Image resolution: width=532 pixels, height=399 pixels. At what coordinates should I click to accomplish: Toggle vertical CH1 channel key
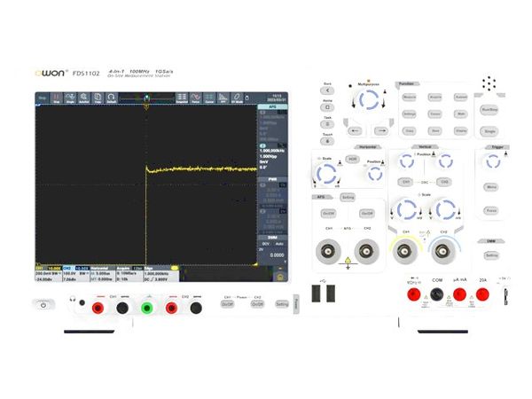point(406,182)
